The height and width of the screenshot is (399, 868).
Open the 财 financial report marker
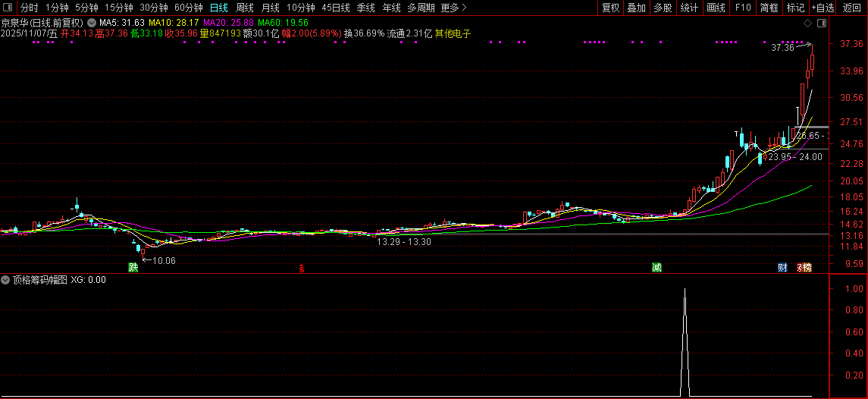(x=782, y=268)
